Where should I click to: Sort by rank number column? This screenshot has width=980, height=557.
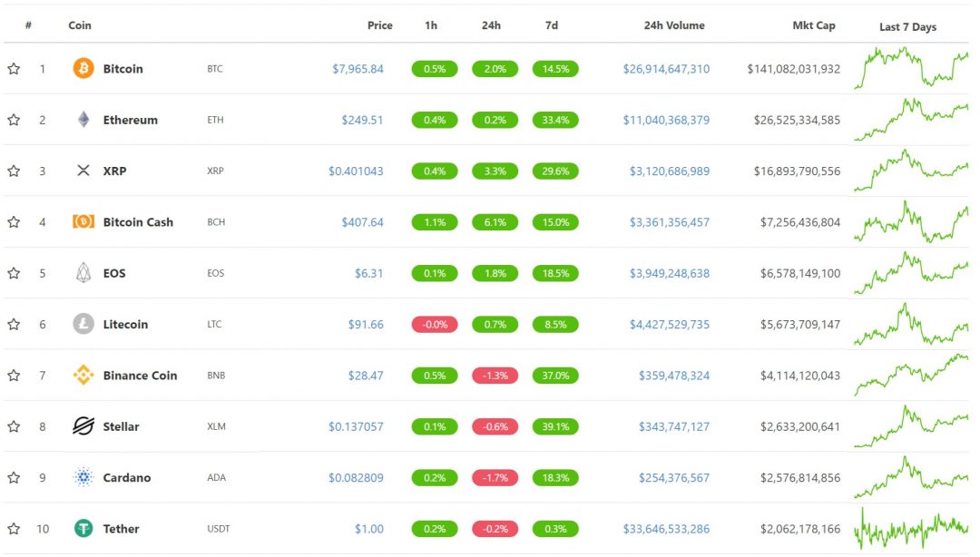point(28,25)
